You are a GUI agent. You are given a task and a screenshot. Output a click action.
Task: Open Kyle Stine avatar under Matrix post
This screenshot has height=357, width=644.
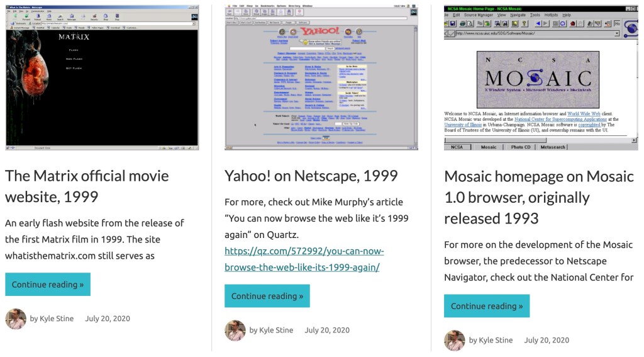coord(16,319)
